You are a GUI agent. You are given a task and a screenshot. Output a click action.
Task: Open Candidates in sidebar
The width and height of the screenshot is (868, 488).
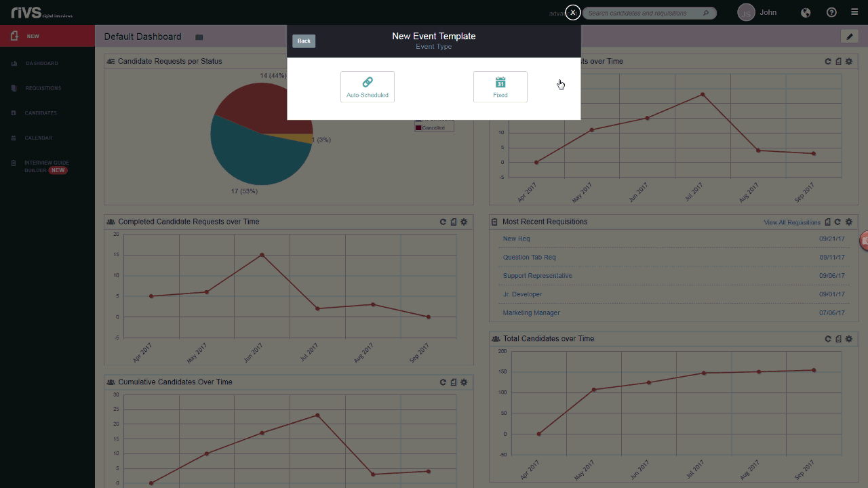coord(41,113)
